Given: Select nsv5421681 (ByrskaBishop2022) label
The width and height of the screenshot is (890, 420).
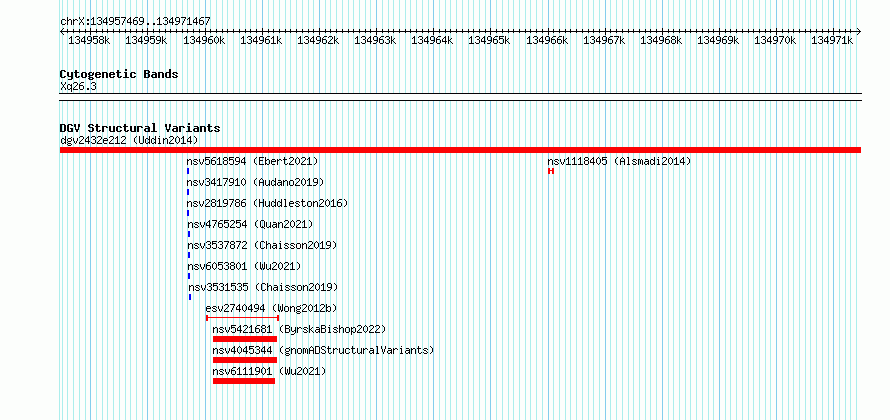Looking at the screenshot, I should pyautogui.click(x=299, y=330).
